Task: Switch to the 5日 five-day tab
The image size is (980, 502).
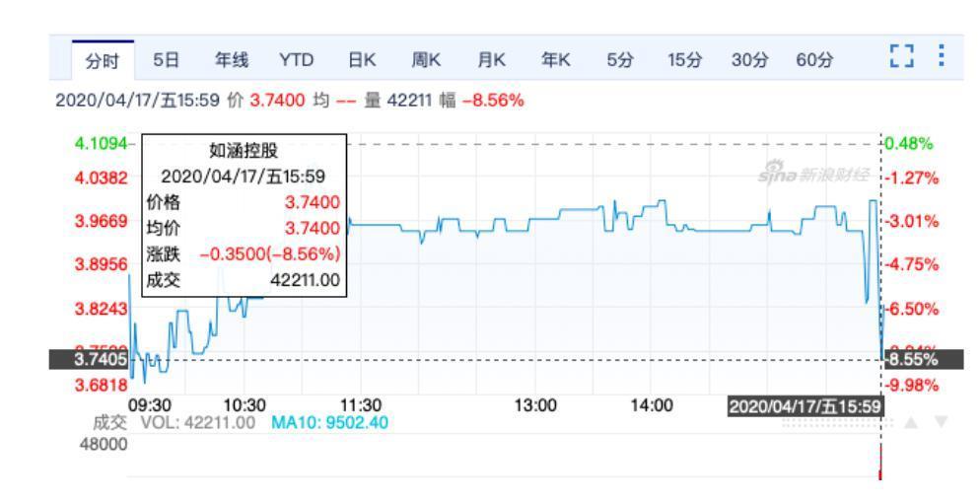Action: (x=166, y=61)
